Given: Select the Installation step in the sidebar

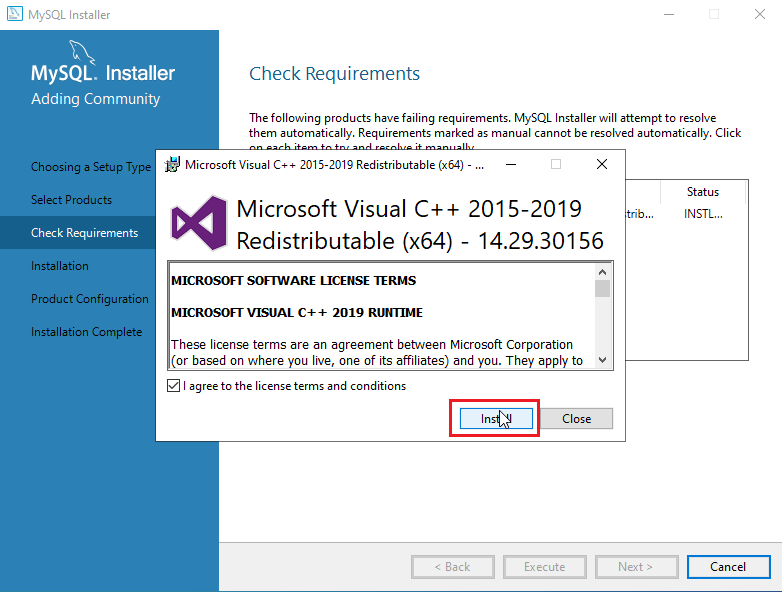Looking at the screenshot, I should tap(59, 265).
